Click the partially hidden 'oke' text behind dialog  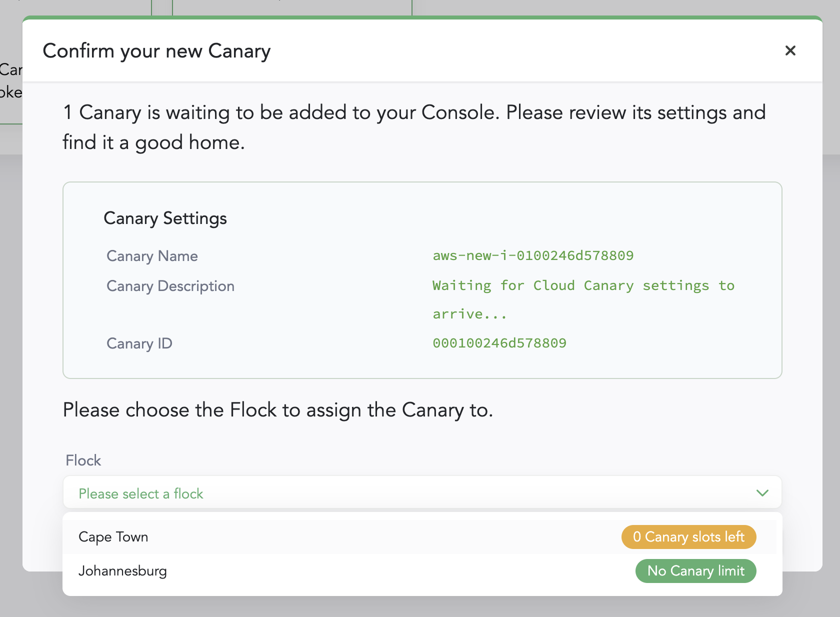coord(10,92)
